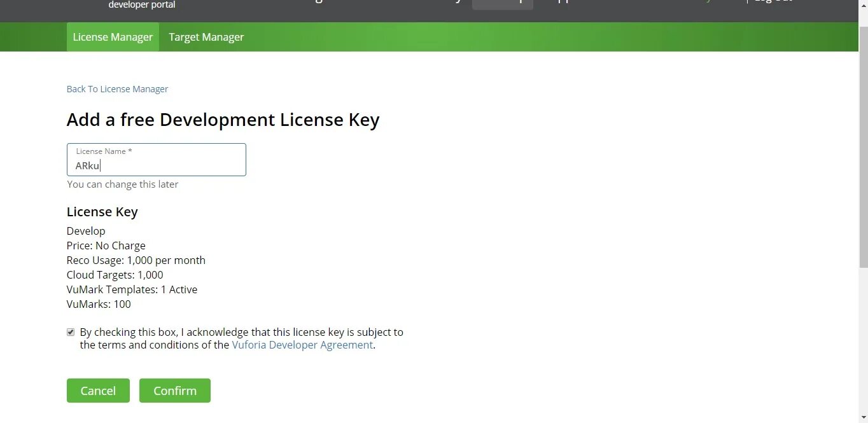Select the License Manager tab

pos(113,37)
